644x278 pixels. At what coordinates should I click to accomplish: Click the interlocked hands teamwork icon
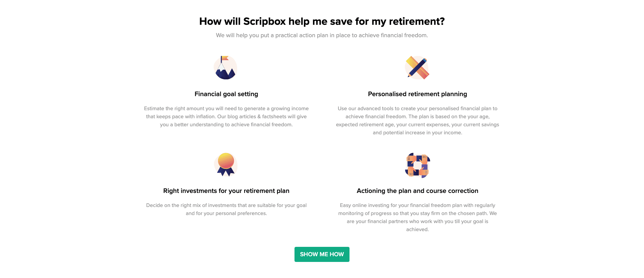(418, 165)
